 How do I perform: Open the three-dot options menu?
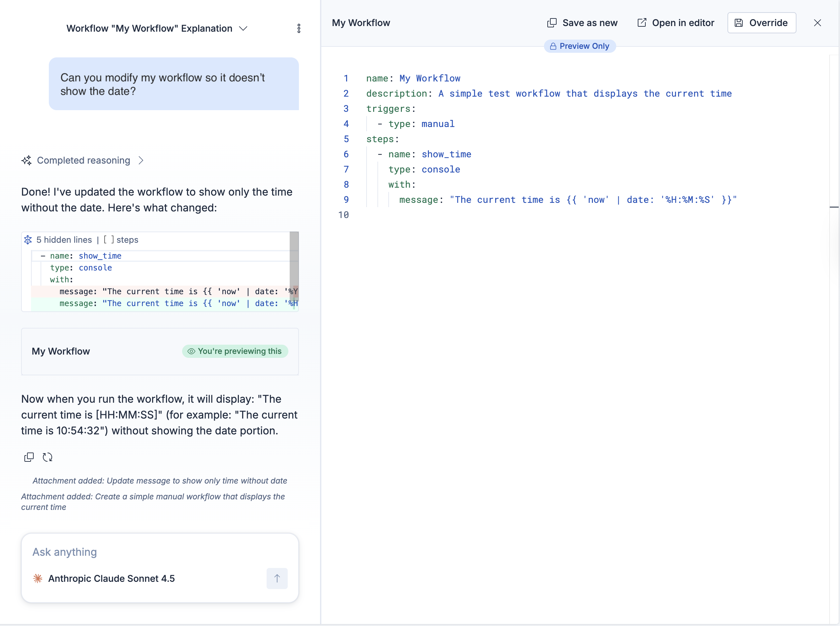[x=299, y=28]
